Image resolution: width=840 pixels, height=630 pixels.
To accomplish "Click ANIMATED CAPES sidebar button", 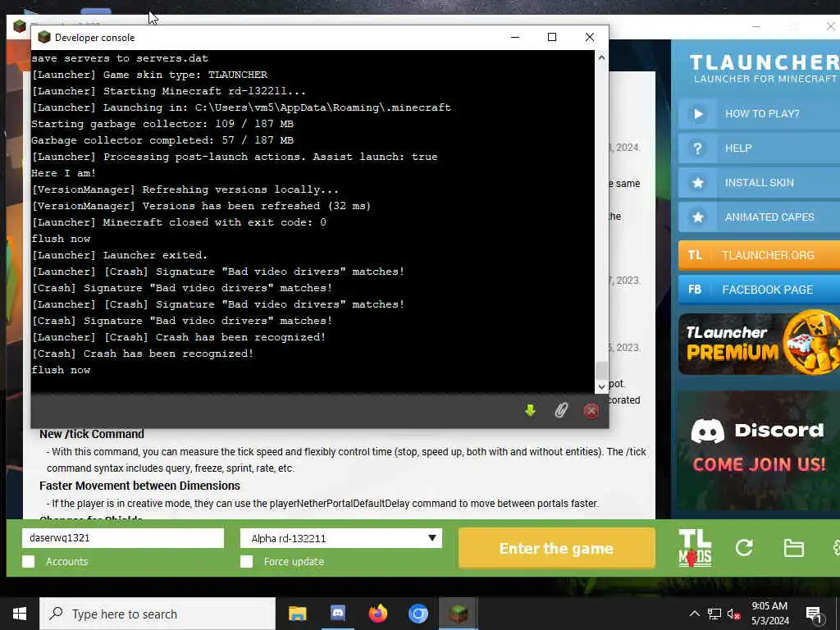I will (759, 217).
